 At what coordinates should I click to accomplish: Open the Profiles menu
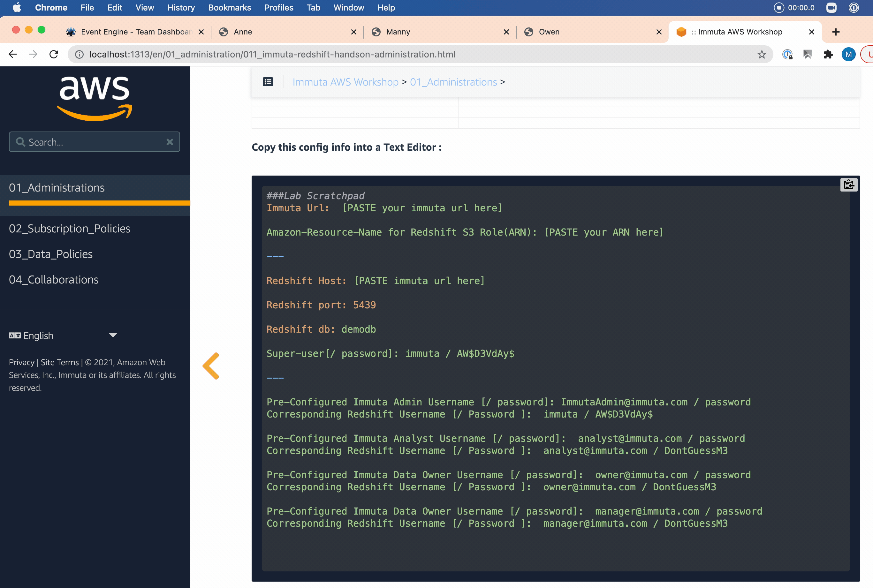click(x=279, y=7)
